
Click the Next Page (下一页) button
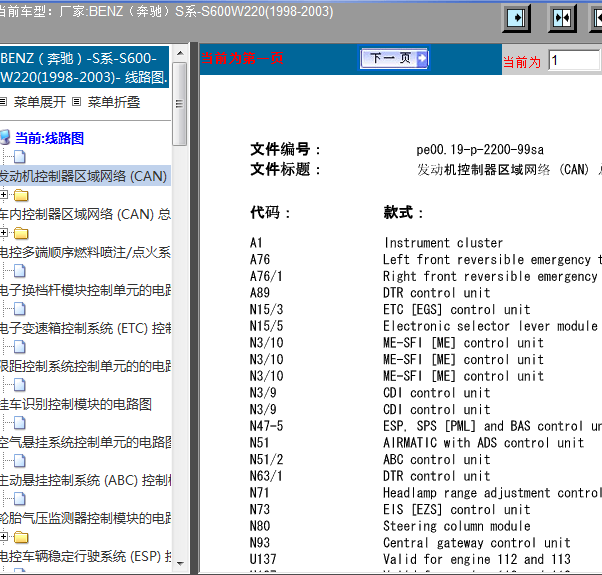(x=395, y=58)
